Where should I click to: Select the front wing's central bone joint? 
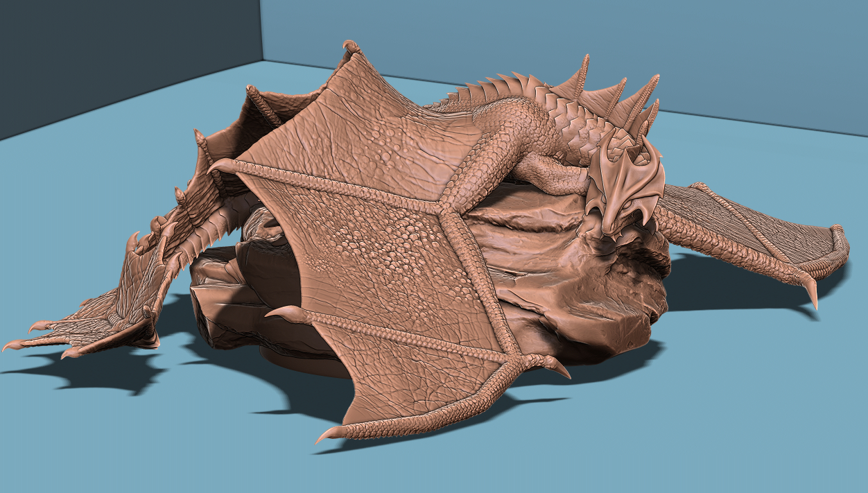(x=446, y=209)
